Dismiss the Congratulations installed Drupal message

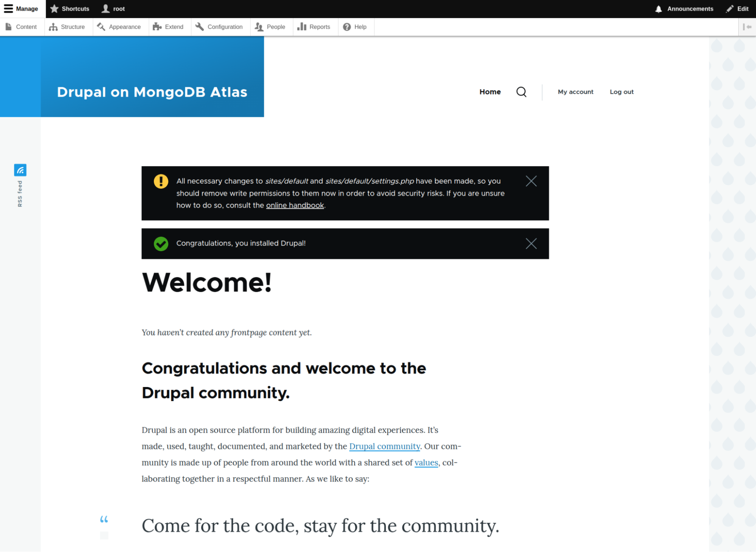pyautogui.click(x=531, y=244)
